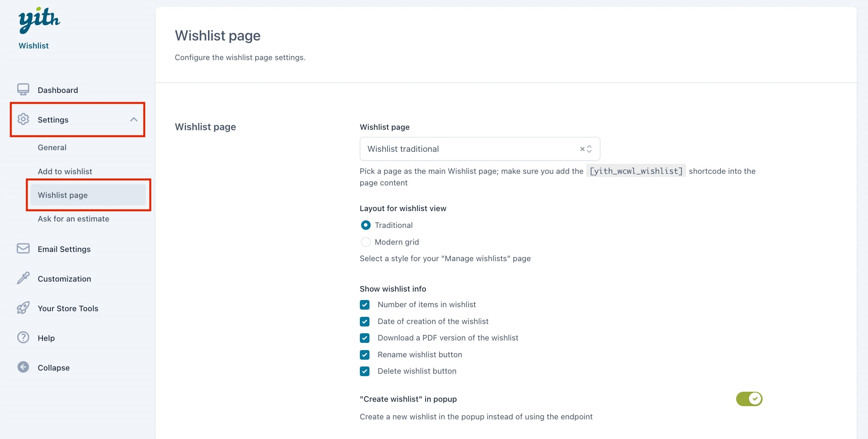Collapse the sidebar menu
868x439 pixels.
(x=54, y=368)
